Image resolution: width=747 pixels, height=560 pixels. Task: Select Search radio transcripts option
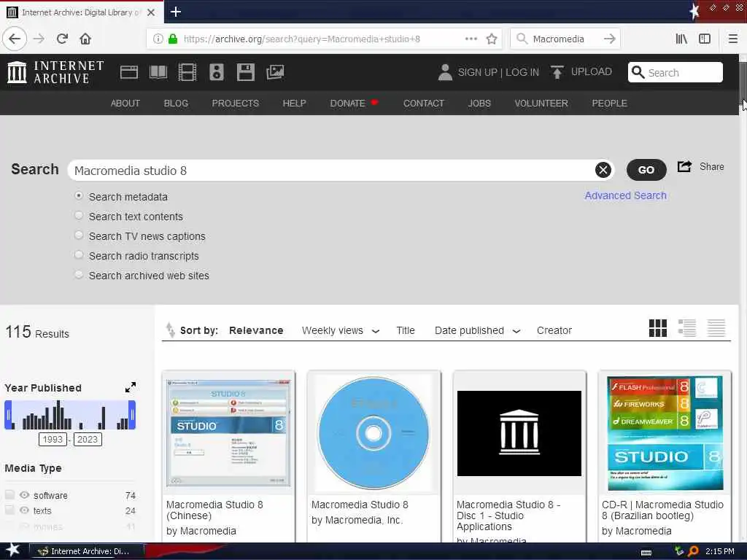pos(79,254)
